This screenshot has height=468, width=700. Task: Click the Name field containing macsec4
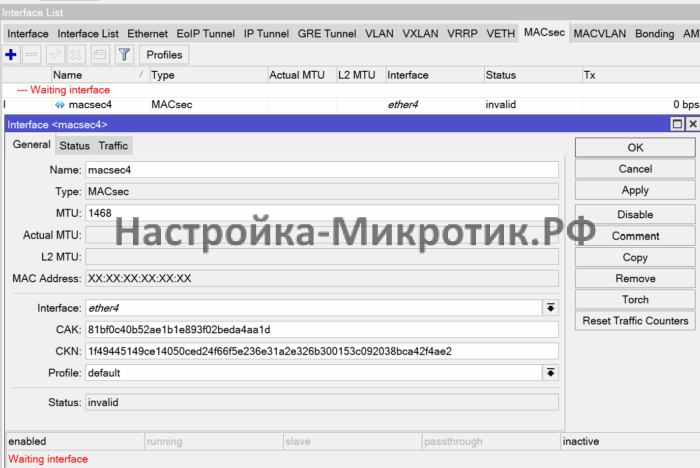(321, 170)
